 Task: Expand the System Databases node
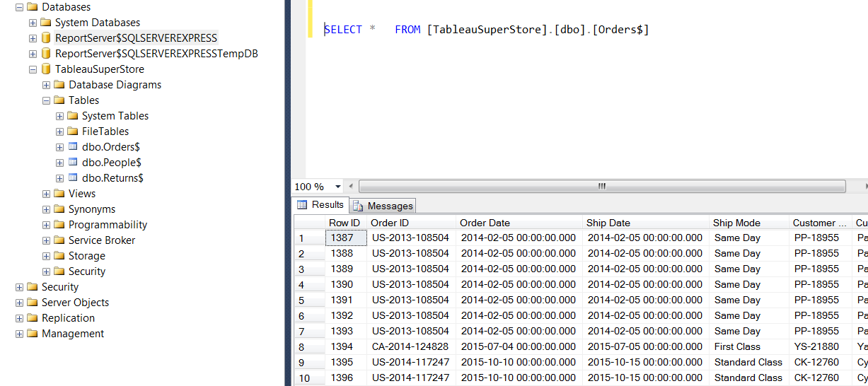coord(33,23)
